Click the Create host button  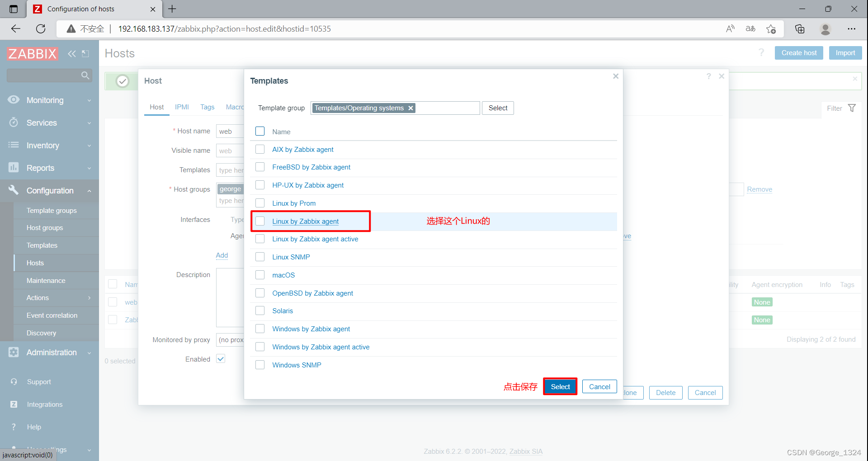tap(799, 53)
